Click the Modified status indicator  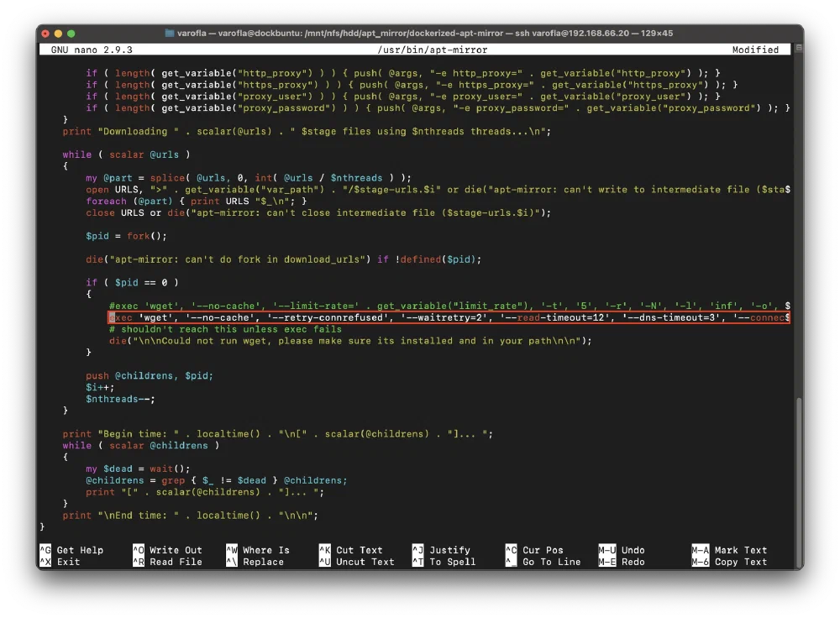[755, 50]
